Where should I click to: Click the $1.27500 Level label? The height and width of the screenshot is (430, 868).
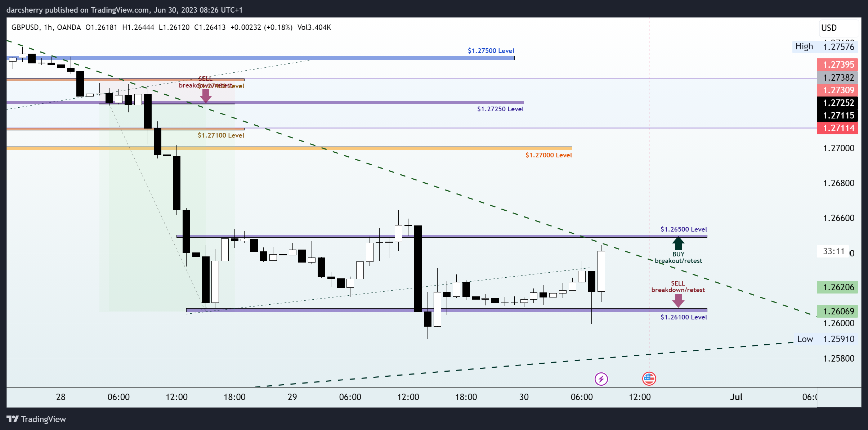(x=491, y=51)
